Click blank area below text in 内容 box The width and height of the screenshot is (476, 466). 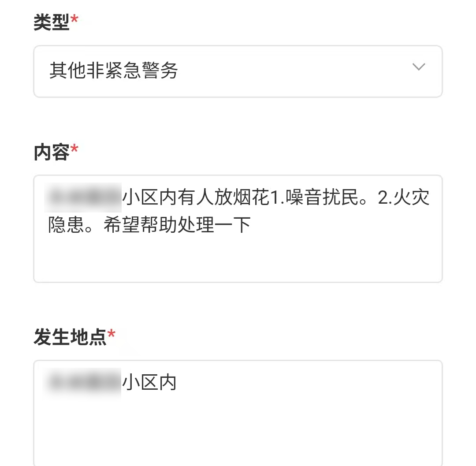(238, 260)
